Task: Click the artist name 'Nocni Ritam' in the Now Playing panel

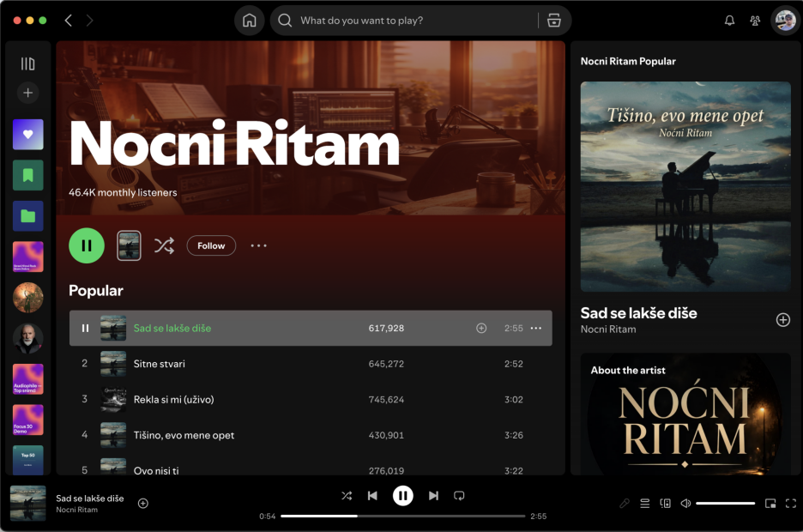Action: point(608,329)
